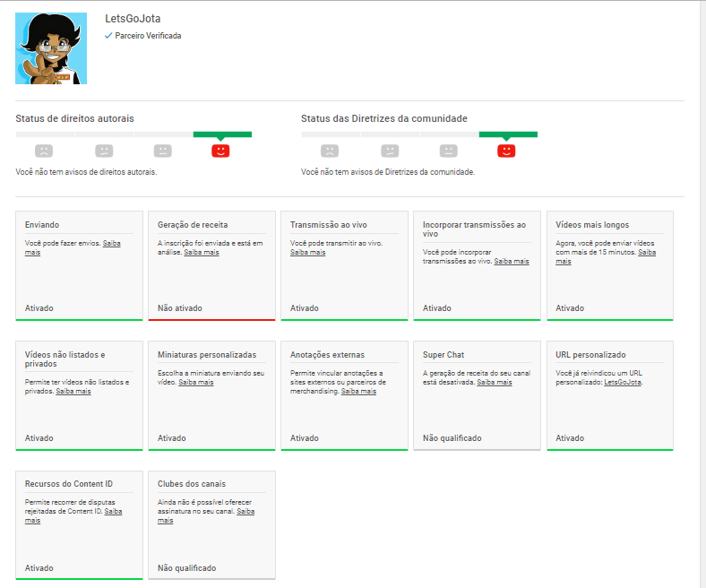The image size is (706, 588).
Task: Click the Parceiro Verificada label
Action: (148, 36)
